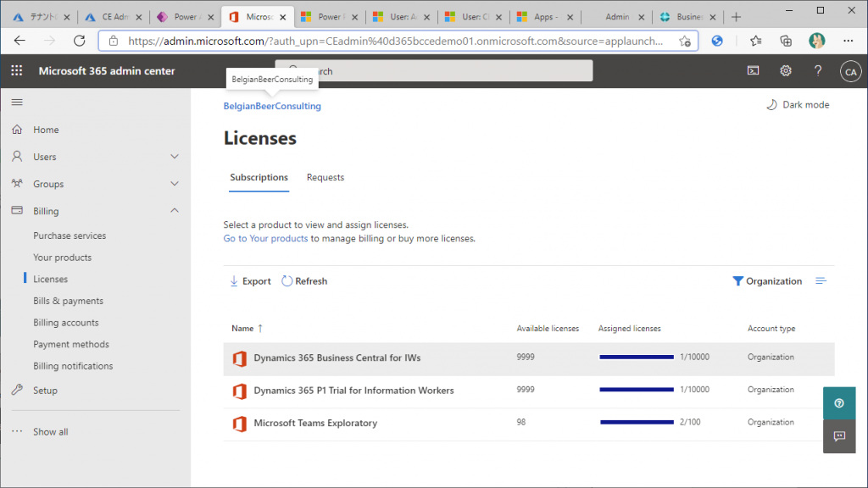This screenshot has height=488, width=868.
Task: Open the feedback chat bubble button
Action: (839, 436)
